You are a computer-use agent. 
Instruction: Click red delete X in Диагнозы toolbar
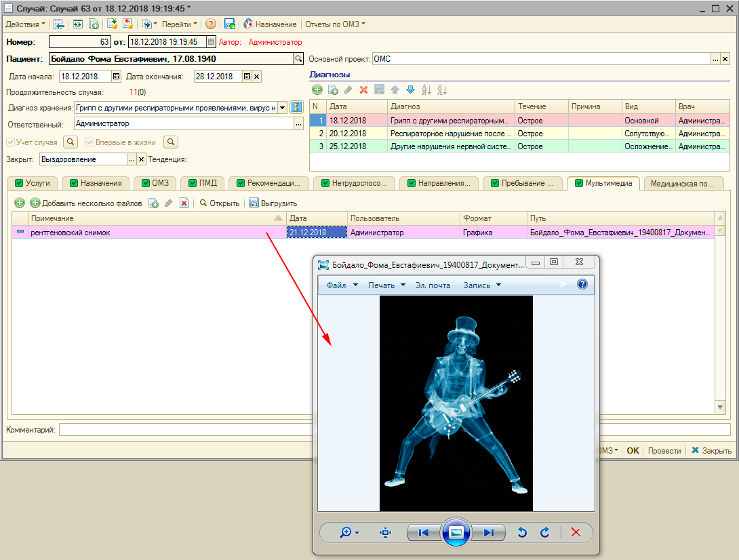(363, 89)
